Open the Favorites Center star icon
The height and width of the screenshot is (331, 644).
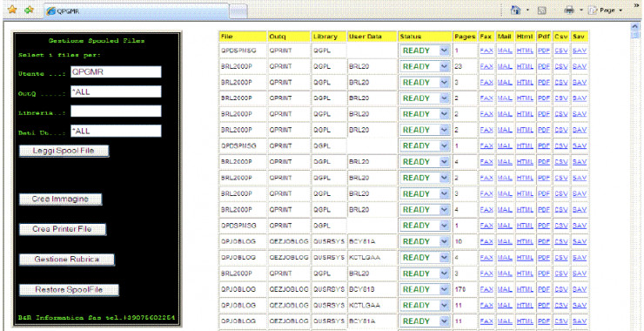pos(12,10)
